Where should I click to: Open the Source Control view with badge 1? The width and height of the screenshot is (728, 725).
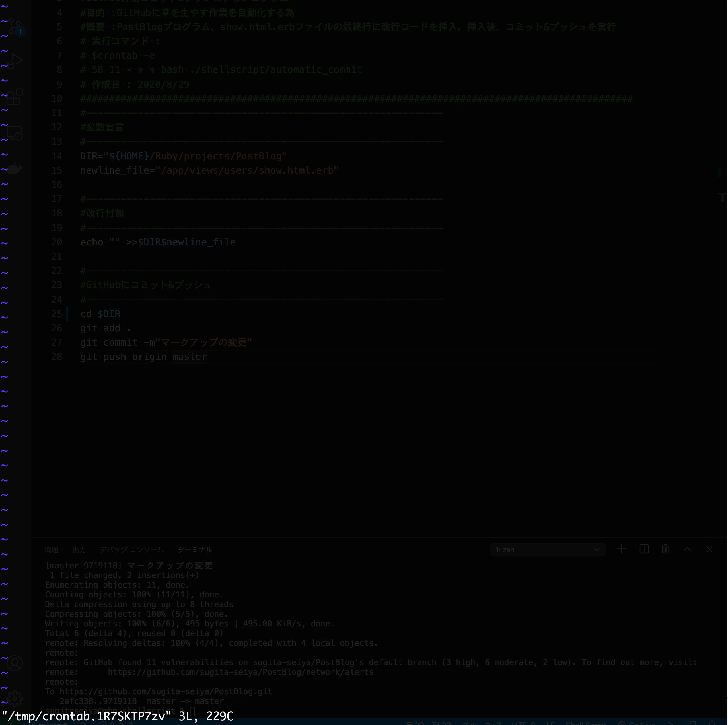(15, 26)
